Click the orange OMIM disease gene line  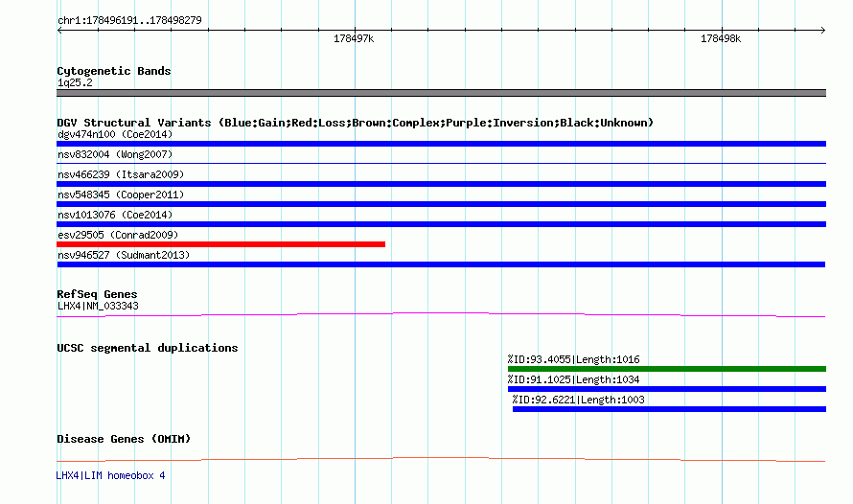pos(441,459)
